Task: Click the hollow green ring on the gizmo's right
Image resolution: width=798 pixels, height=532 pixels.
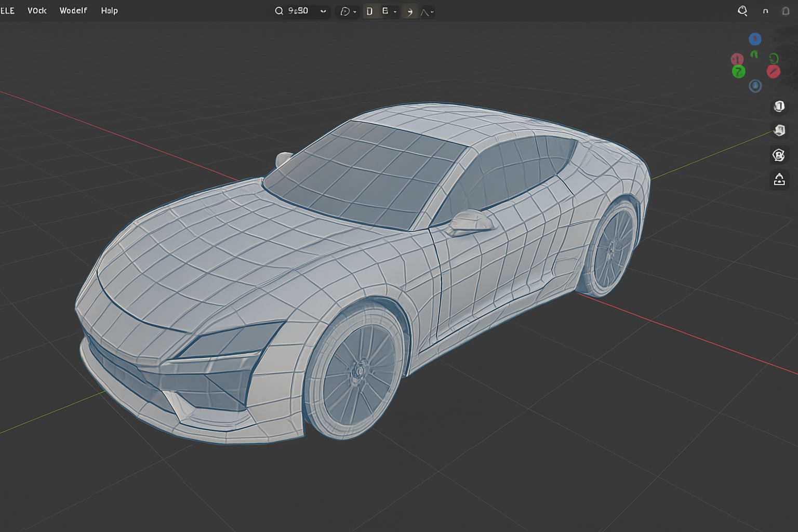Action: pos(774,58)
